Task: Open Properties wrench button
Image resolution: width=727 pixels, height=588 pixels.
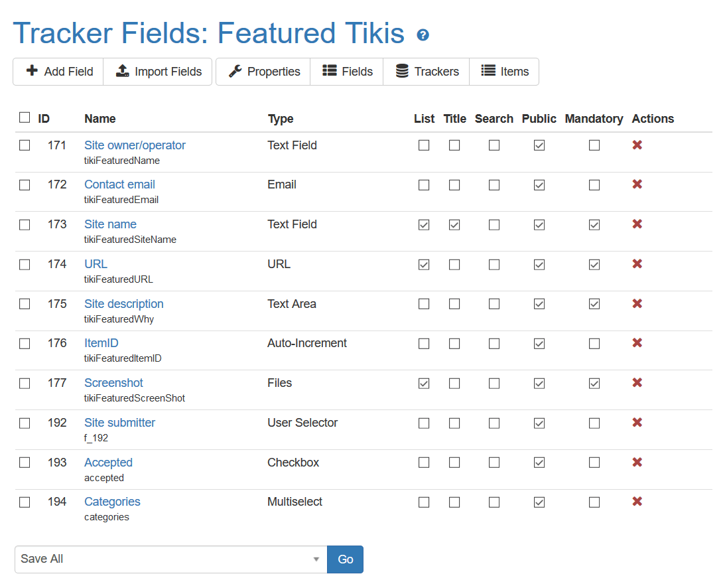Action: (x=263, y=72)
